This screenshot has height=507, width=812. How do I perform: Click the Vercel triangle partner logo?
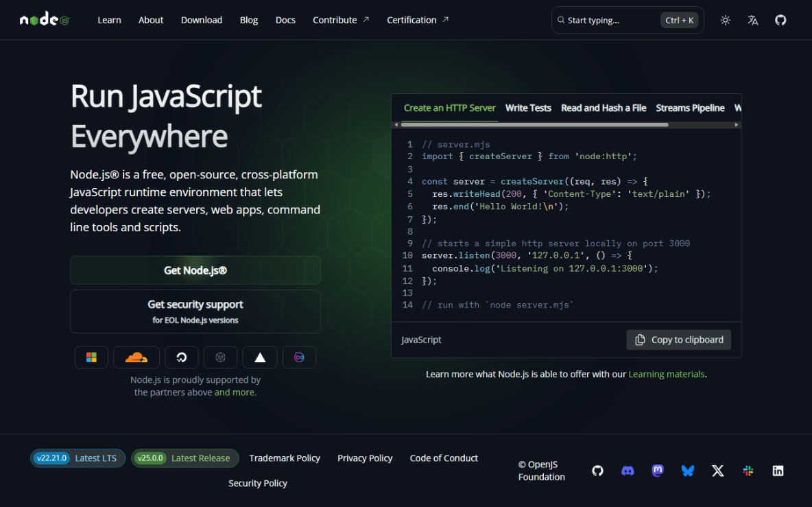(x=259, y=357)
